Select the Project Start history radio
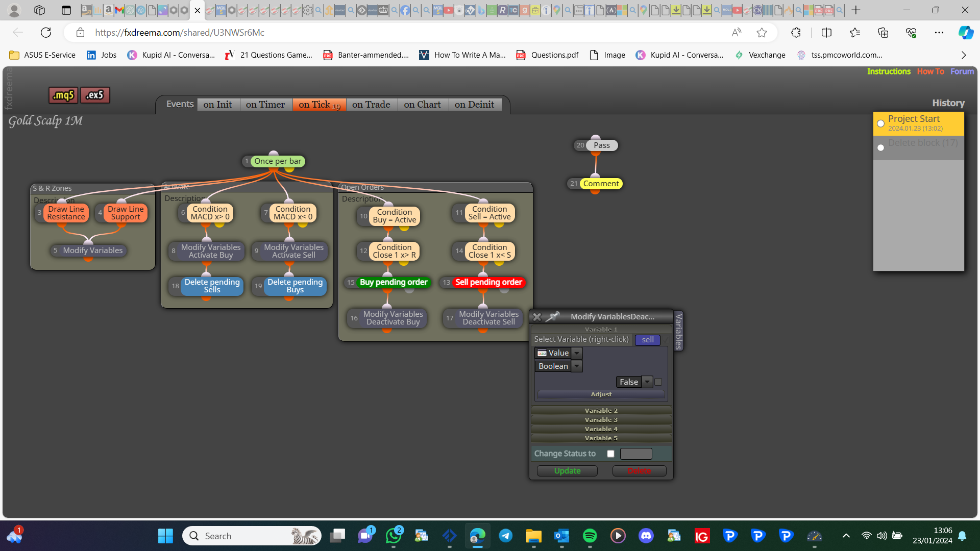This screenshot has height=551, width=980. [x=880, y=123]
